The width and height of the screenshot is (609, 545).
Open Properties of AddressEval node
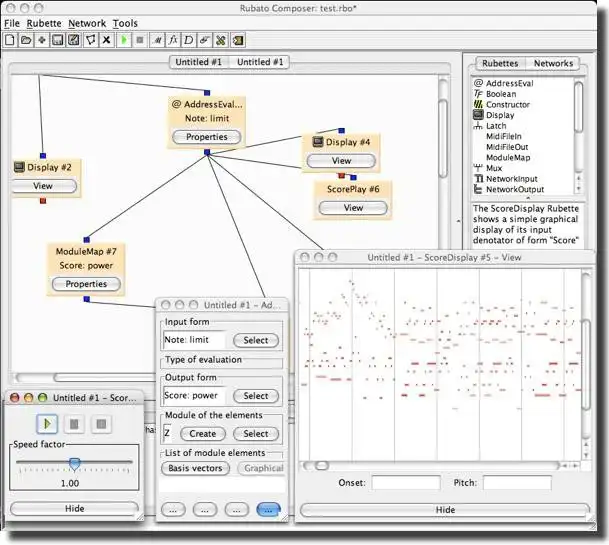point(207,137)
